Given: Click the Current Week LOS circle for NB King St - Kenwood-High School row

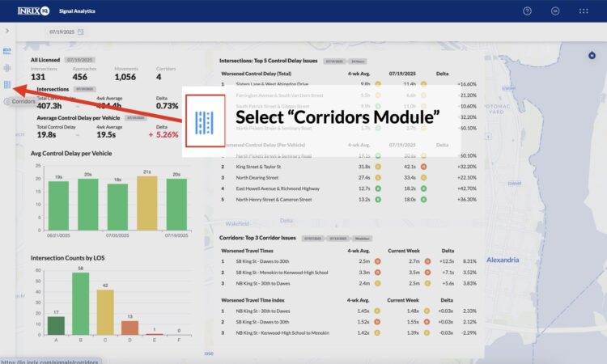Looking at the screenshot, I should [427, 332].
